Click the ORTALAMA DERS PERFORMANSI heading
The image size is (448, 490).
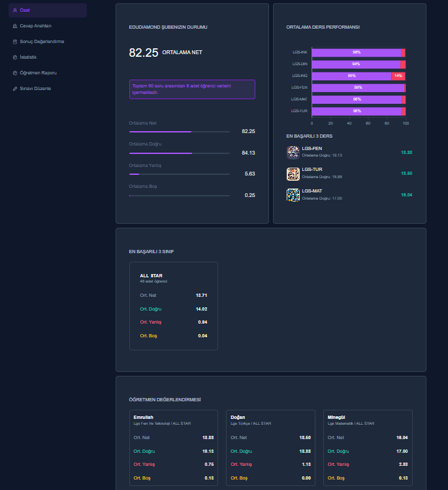point(323,27)
